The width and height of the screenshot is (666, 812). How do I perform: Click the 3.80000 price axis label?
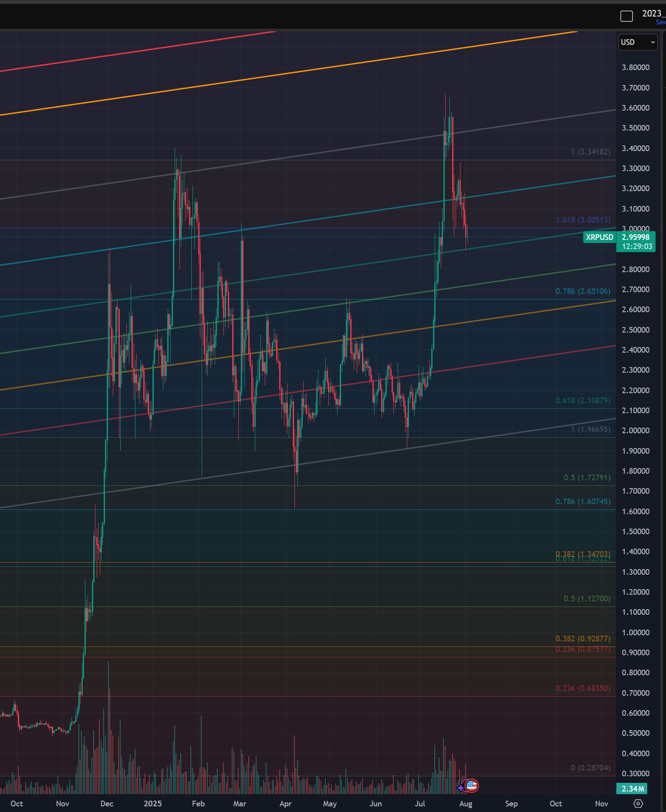tap(636, 67)
